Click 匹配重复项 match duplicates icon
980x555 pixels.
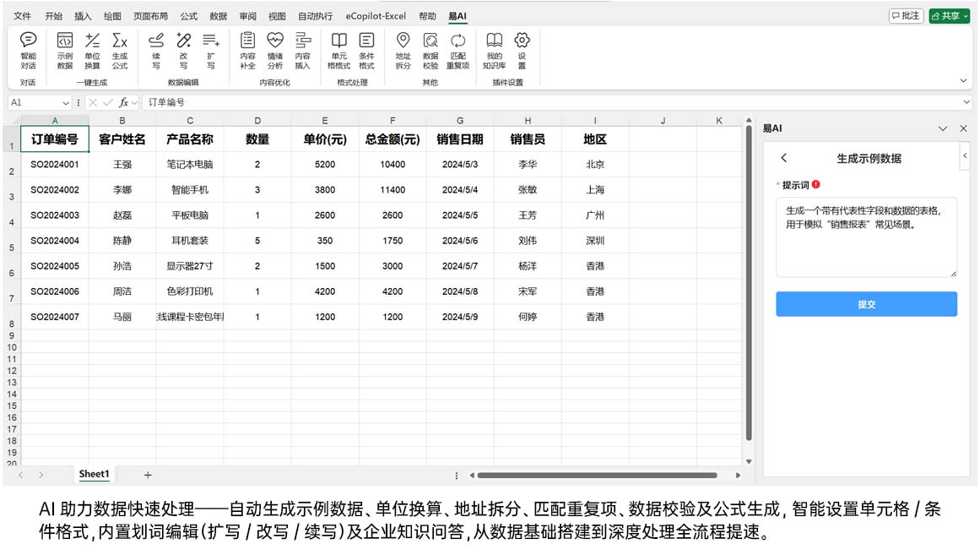click(x=458, y=51)
